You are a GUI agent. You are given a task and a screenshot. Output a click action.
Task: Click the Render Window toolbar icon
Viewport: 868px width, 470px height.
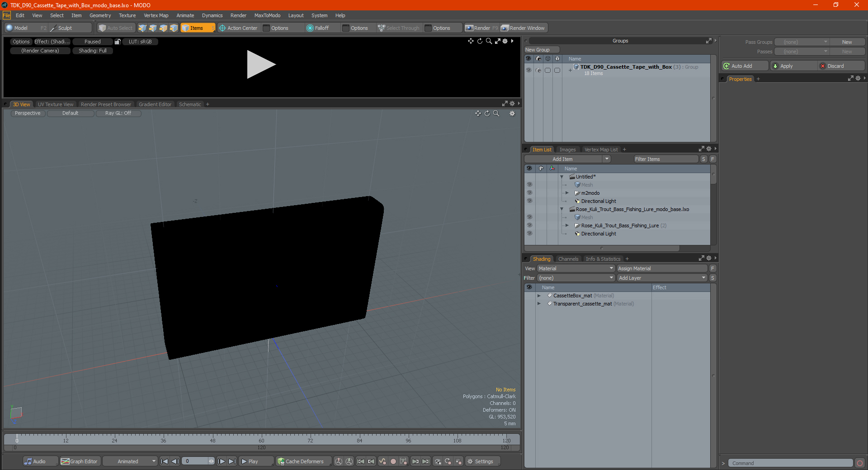coord(505,28)
